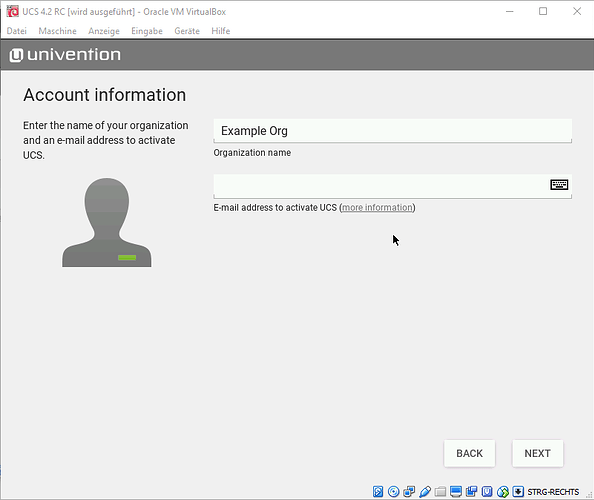Open the shared folders status icon
The width and height of the screenshot is (594, 500).
coord(440,492)
